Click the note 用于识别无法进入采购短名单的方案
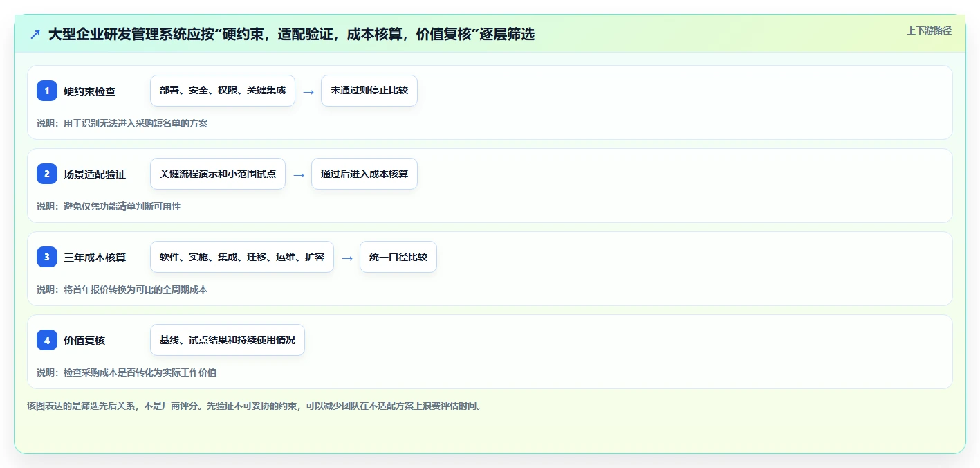 click(x=122, y=123)
